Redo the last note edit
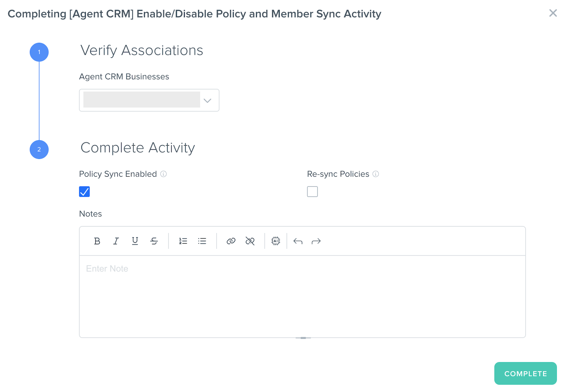 click(316, 241)
